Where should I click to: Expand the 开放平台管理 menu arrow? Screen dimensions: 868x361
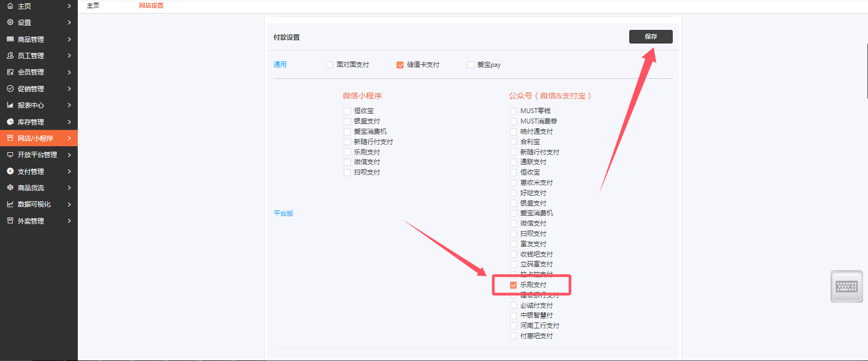click(69, 155)
